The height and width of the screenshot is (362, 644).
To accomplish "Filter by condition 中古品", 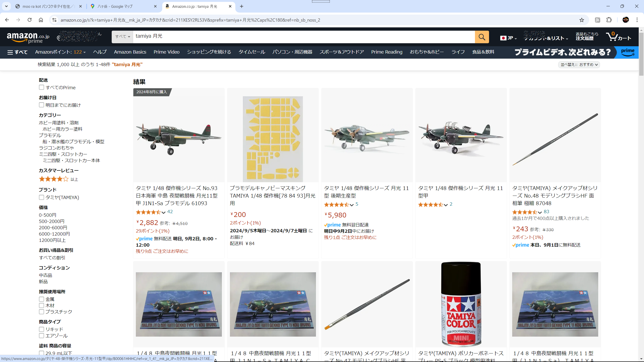I will (x=46, y=275).
